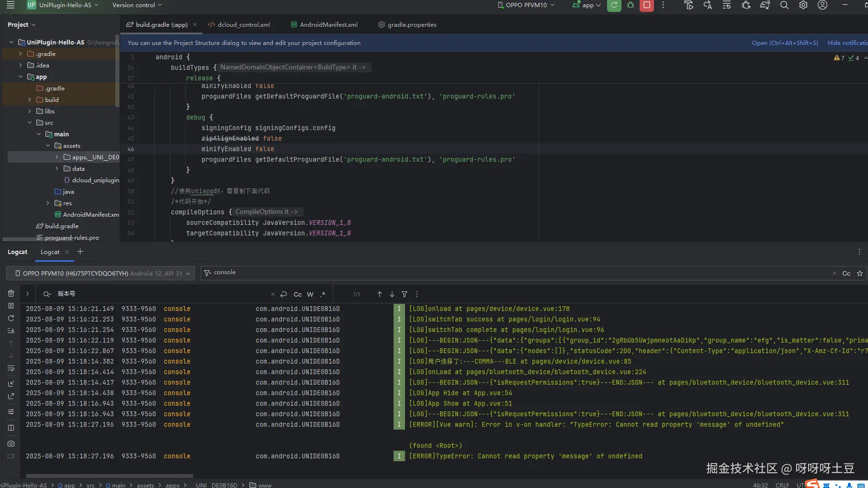Viewport: 868px width, 488px height.
Task: Stop the running app with red square
Action: point(647,5)
